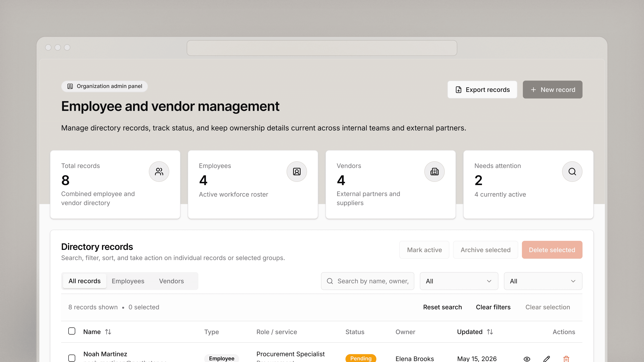
Task: Click the Elena Brooks owner cell
Action: point(415,359)
